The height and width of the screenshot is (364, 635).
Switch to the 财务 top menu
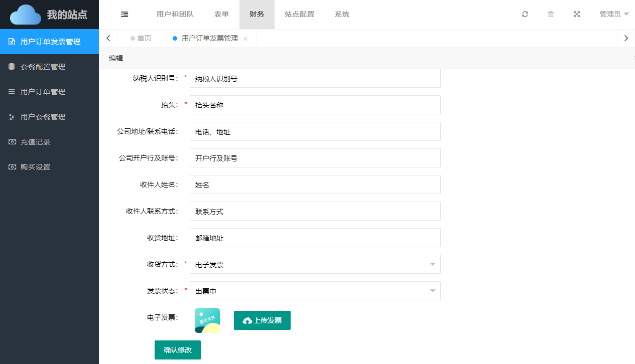pyautogui.click(x=257, y=15)
